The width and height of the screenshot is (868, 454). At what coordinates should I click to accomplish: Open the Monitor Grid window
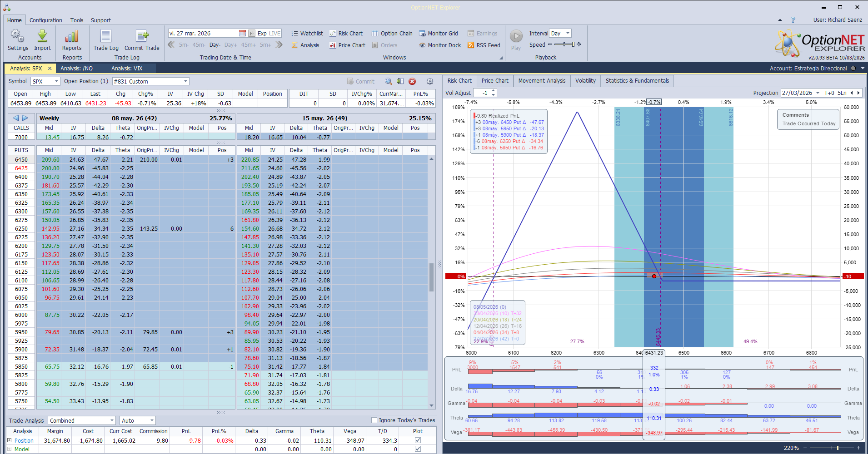point(438,33)
